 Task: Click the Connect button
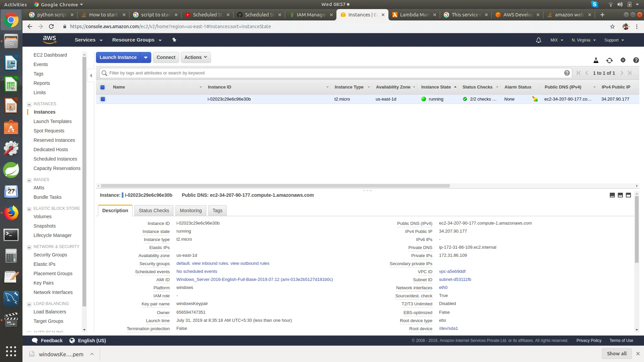pos(166,57)
